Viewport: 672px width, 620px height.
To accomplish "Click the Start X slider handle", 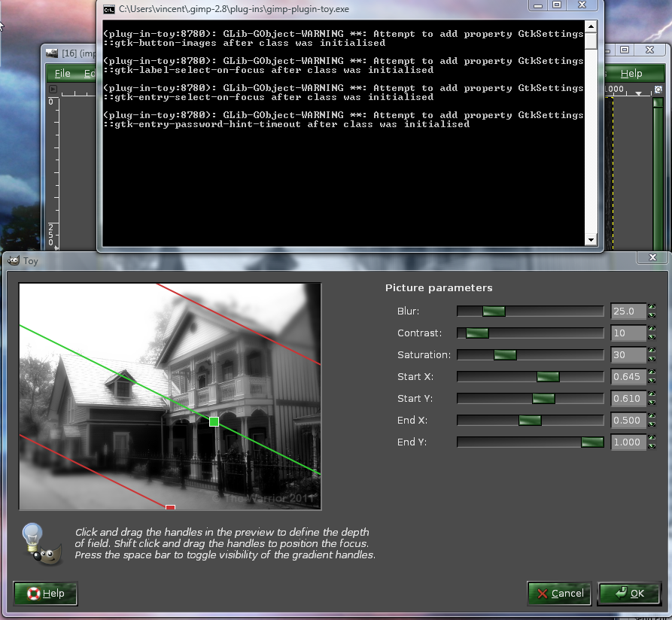I will (548, 377).
